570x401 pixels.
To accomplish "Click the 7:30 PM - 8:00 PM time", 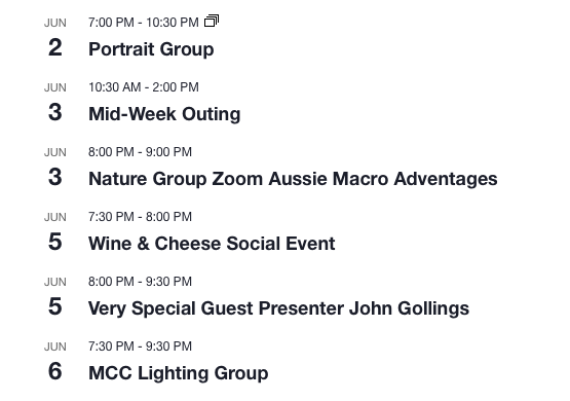I will tap(140, 216).
